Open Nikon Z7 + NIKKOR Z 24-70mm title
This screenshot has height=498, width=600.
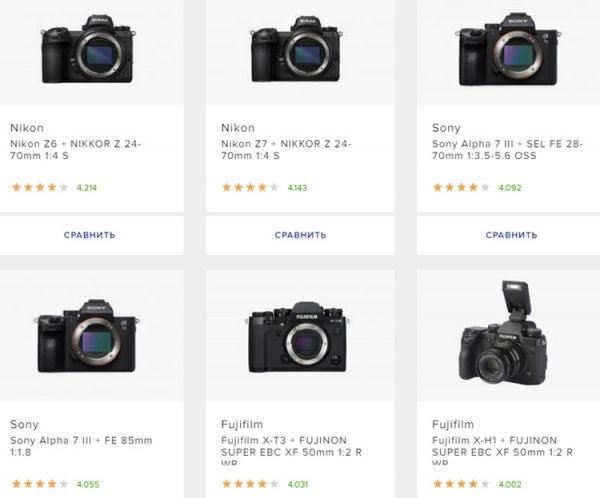286,150
